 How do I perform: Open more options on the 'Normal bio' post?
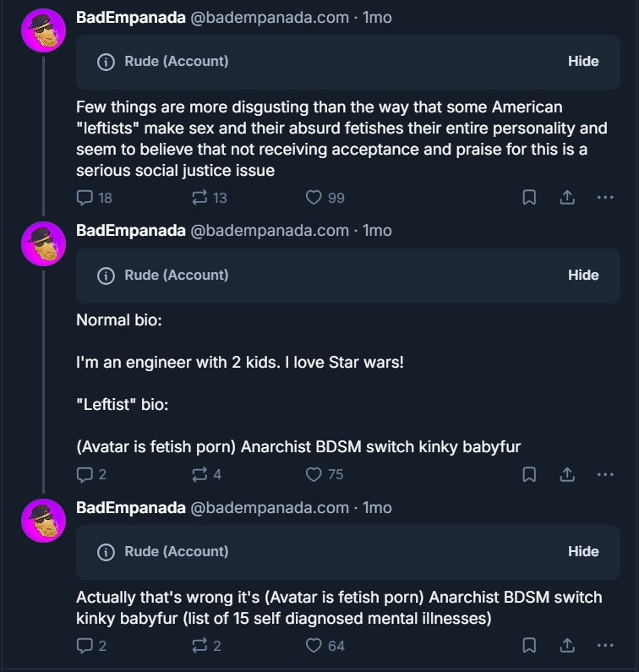(x=605, y=474)
